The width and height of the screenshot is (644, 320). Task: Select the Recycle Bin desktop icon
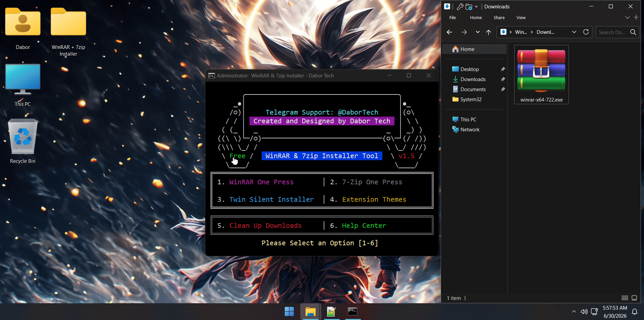23,141
